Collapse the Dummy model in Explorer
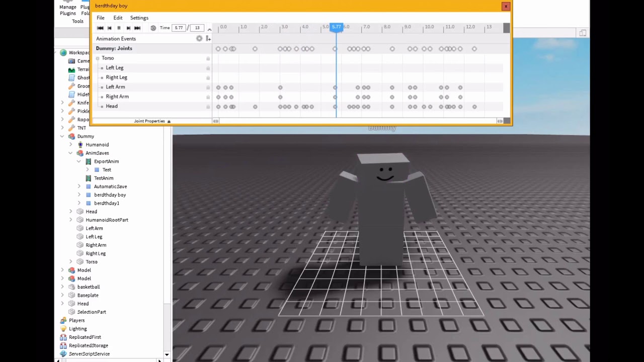644x362 pixels. (x=62, y=136)
